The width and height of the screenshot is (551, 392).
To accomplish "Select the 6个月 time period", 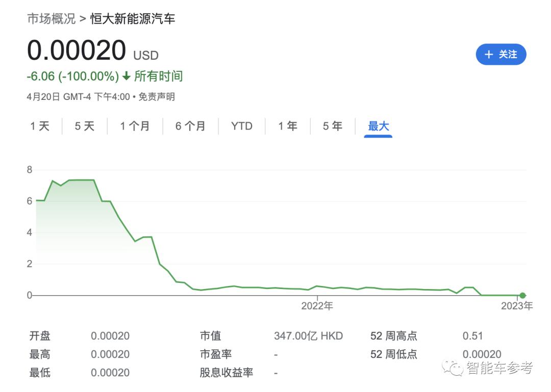I will coord(190,126).
